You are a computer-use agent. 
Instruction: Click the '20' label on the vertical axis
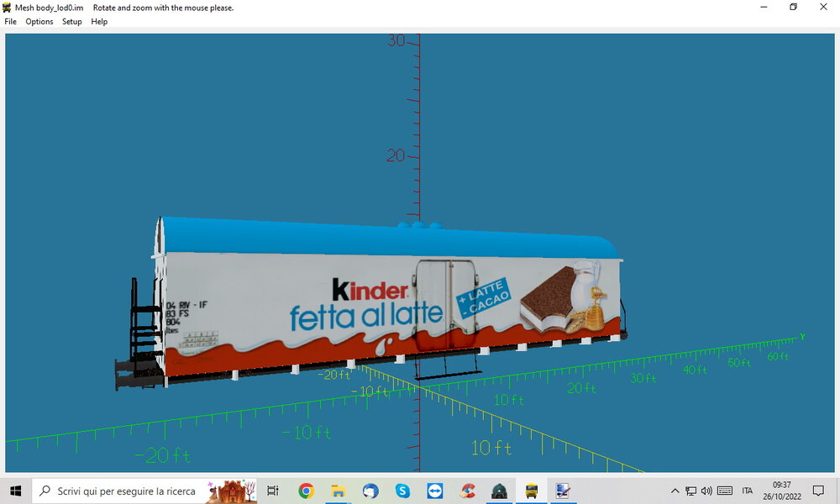pyautogui.click(x=396, y=155)
